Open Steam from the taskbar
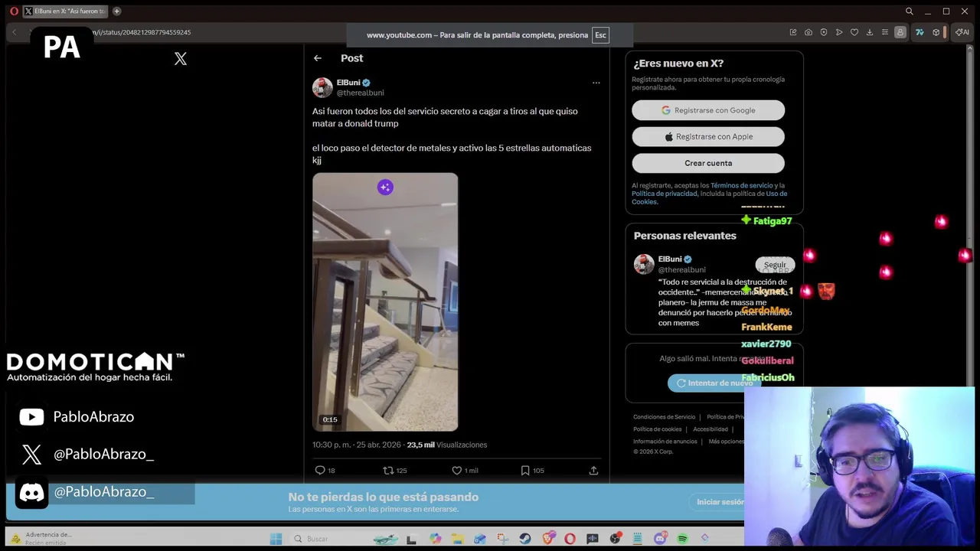 (524, 539)
